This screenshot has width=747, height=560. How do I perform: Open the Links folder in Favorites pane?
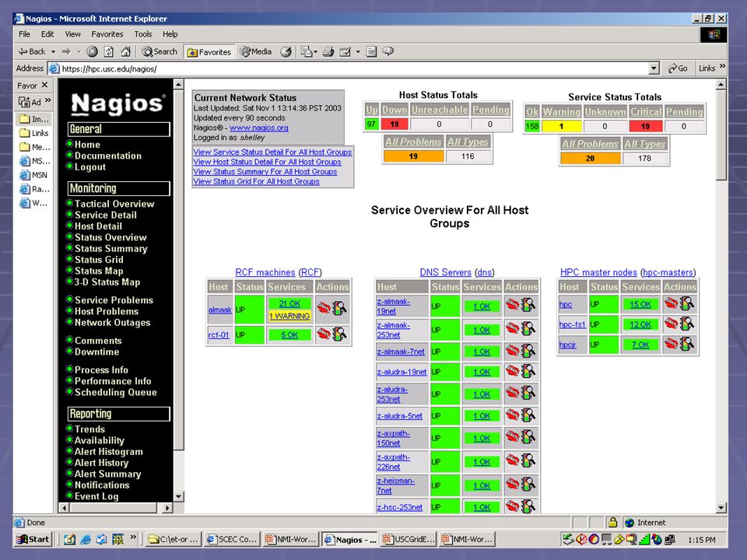pos(33,133)
